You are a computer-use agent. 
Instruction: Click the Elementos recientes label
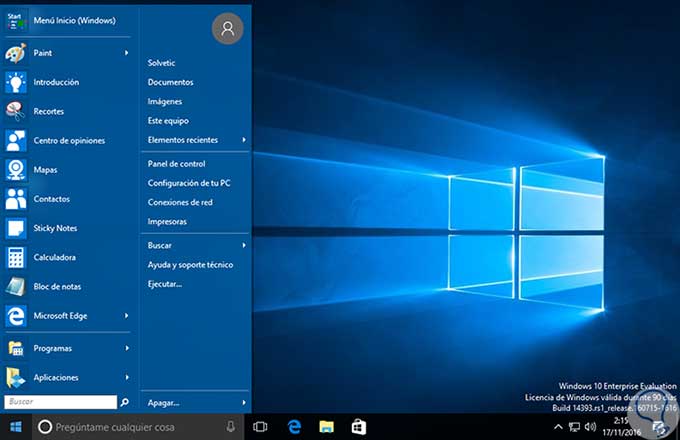183,140
